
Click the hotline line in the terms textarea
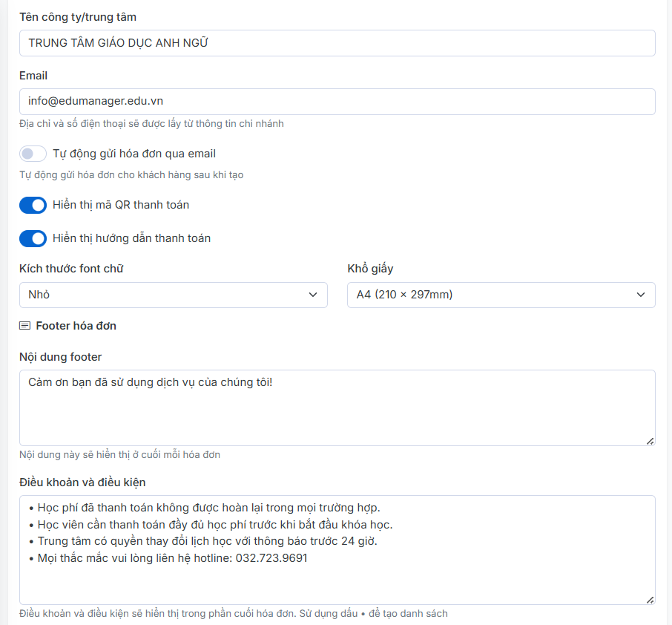click(172, 558)
